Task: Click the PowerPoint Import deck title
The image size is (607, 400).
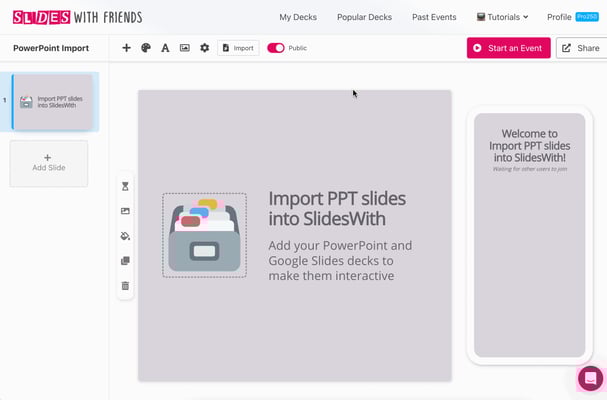Action: [51, 48]
